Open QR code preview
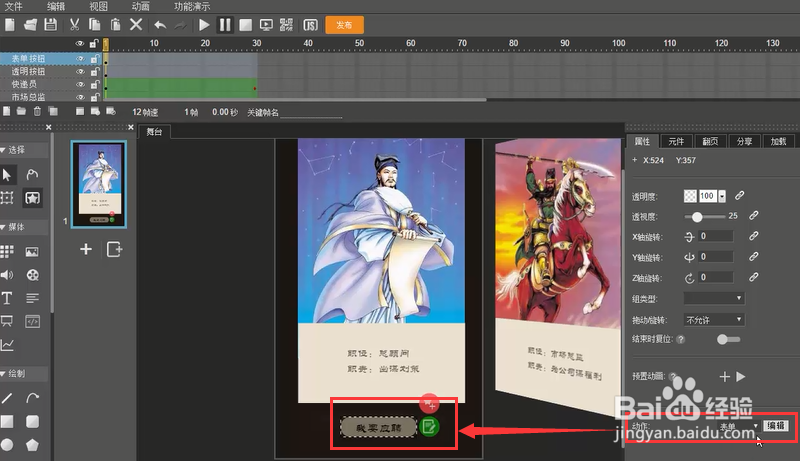The image size is (800, 461). (x=286, y=24)
